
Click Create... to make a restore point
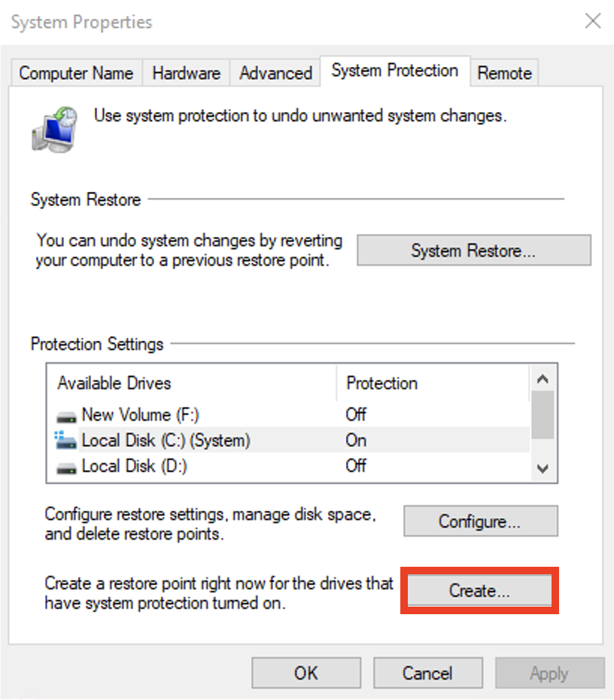point(480,591)
